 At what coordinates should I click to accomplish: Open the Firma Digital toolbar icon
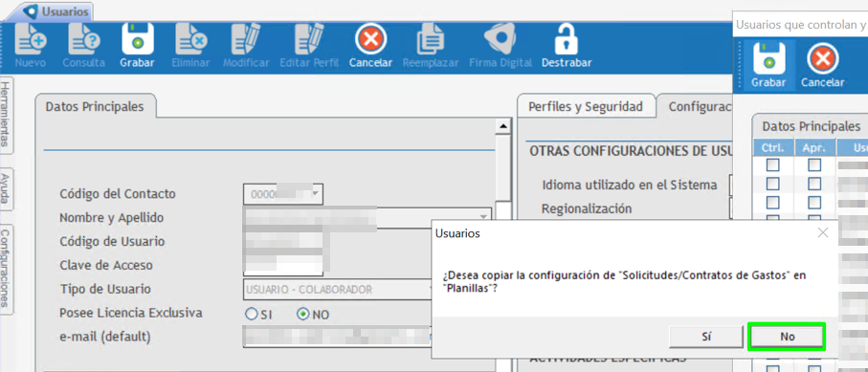(501, 45)
